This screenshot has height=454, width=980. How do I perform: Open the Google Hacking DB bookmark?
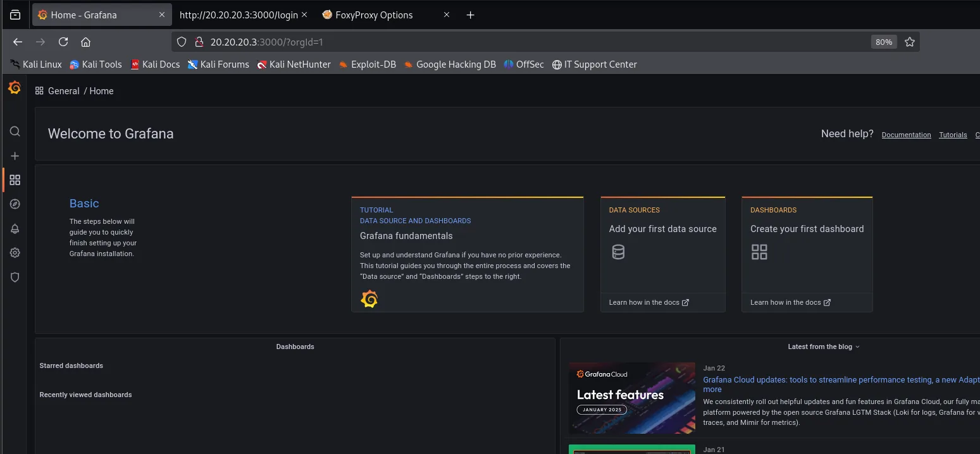point(450,64)
